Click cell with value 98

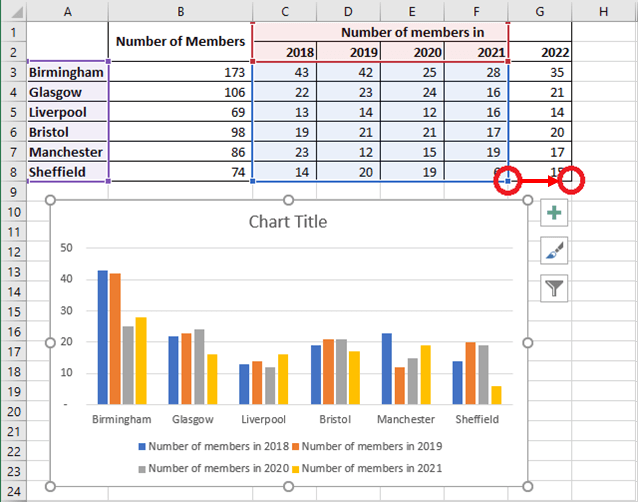tap(180, 132)
